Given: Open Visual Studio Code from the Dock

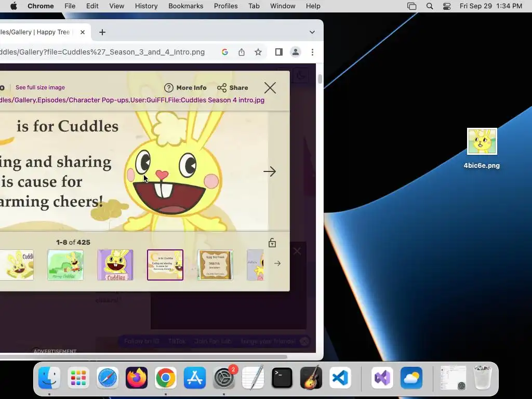Looking at the screenshot, I should click(340, 378).
